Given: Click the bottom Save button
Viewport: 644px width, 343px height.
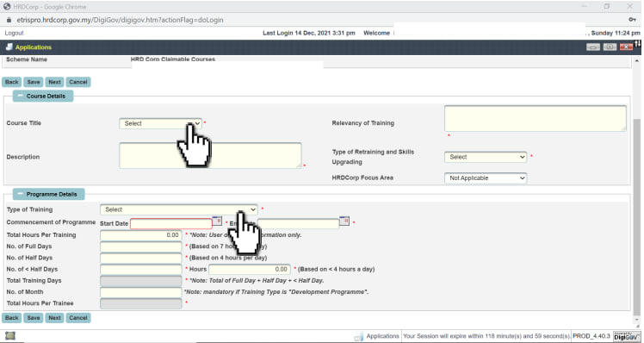Looking at the screenshot, I should coord(34,317).
